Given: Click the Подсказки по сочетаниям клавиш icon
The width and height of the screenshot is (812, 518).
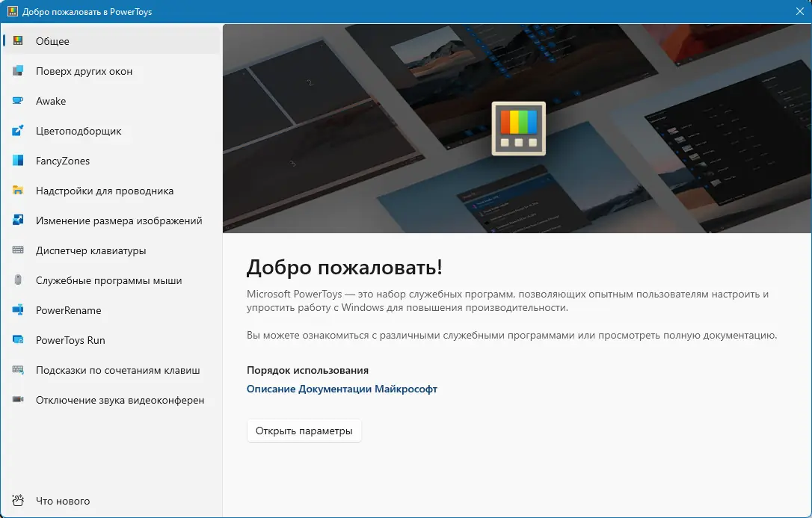Looking at the screenshot, I should [18, 370].
